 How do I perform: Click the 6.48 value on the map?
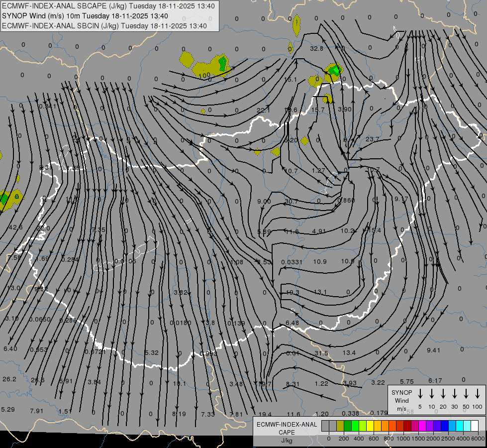tap(292, 323)
